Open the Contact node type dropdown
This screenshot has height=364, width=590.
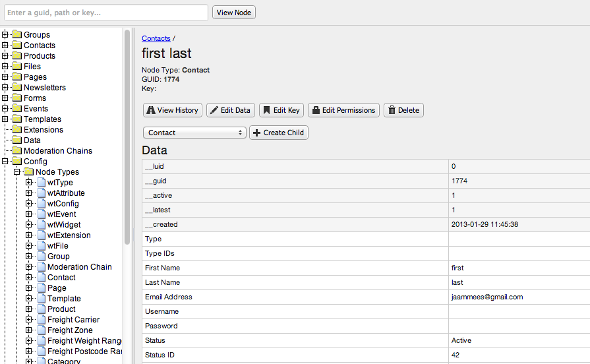tap(194, 133)
